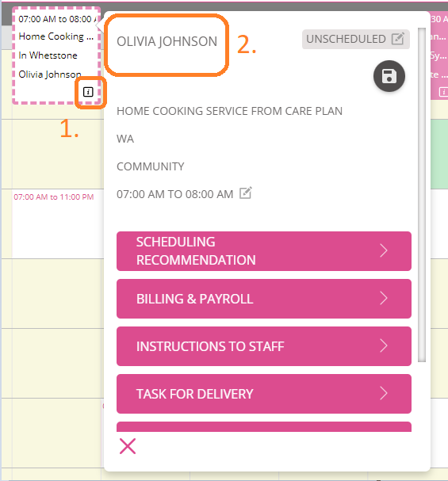Screen dimensions: 448x481
Task: Click the save floppy disk icon
Action: tap(389, 76)
